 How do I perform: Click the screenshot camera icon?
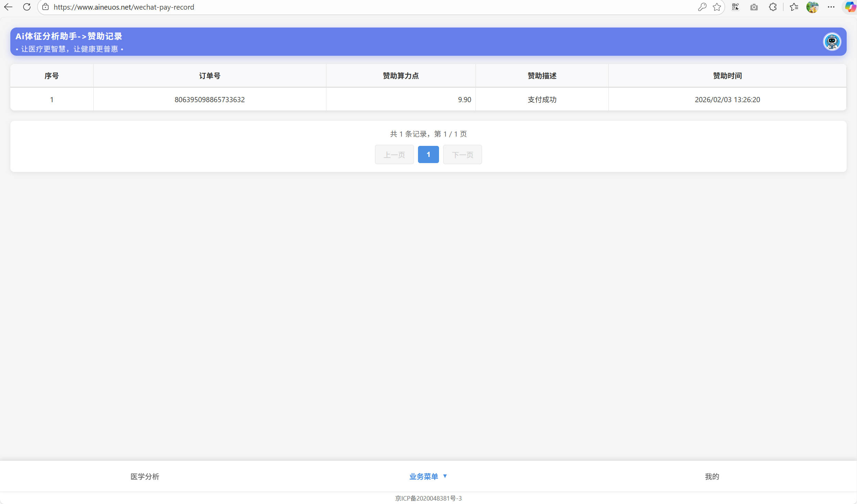click(x=754, y=7)
